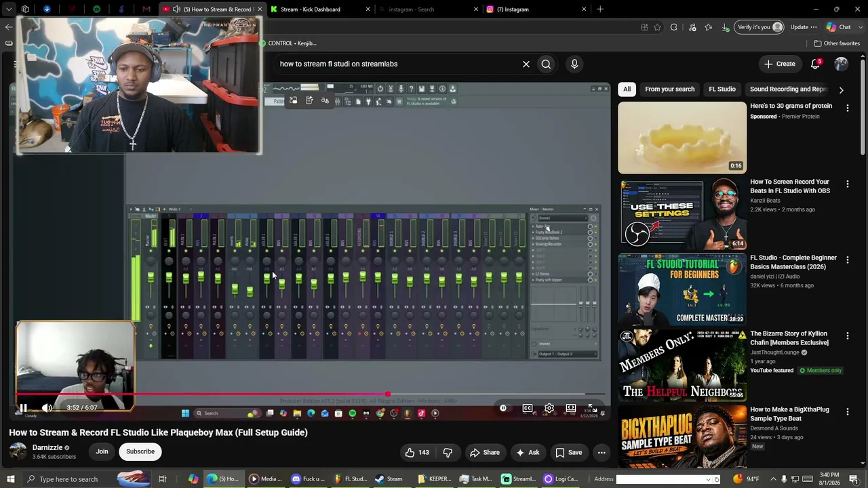Open YouTube notifications bell
868x488 pixels.
tap(816, 64)
